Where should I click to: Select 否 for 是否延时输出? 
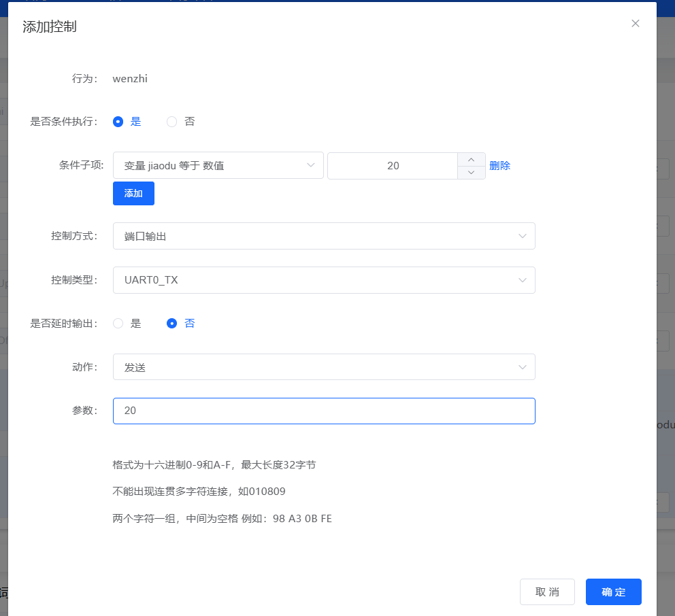(171, 323)
